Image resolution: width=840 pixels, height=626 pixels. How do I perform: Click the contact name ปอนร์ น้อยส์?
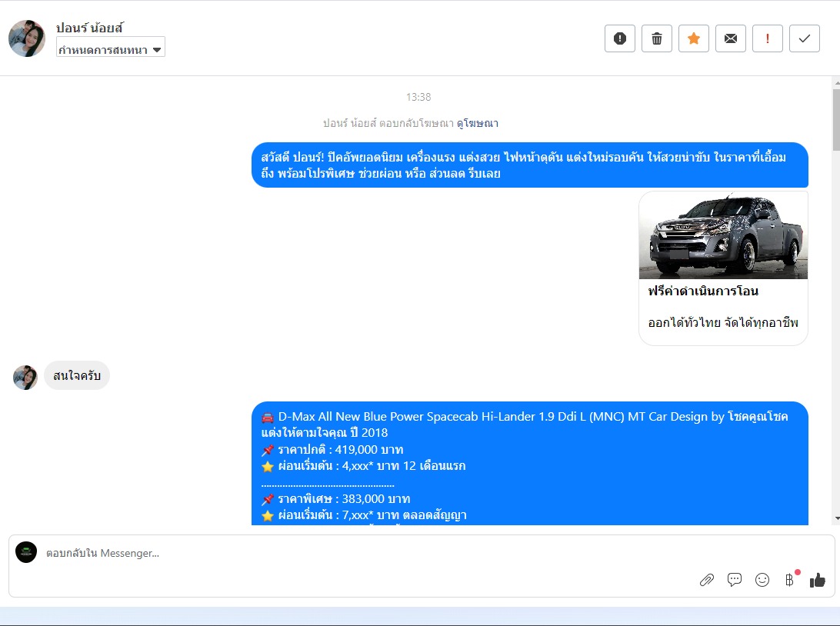point(90,28)
